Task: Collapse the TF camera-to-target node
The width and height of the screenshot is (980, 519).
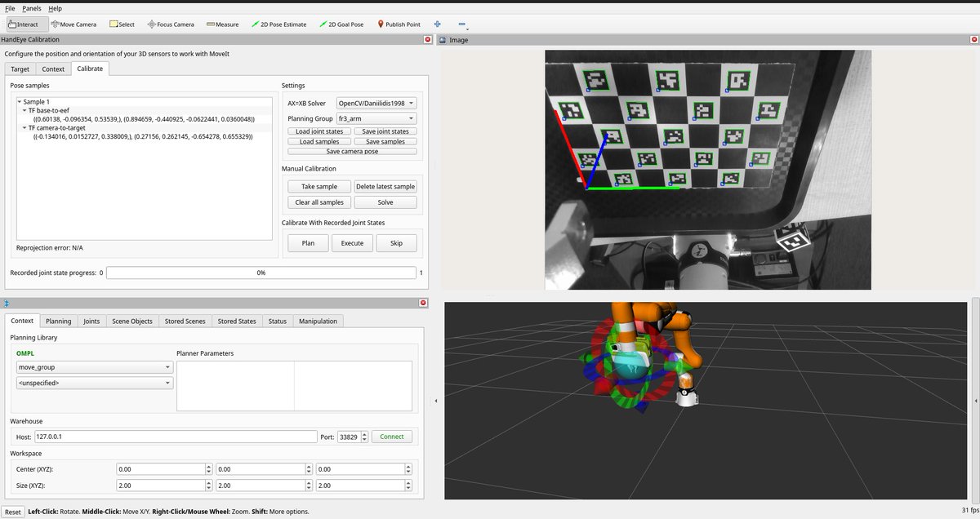Action: click(x=24, y=128)
